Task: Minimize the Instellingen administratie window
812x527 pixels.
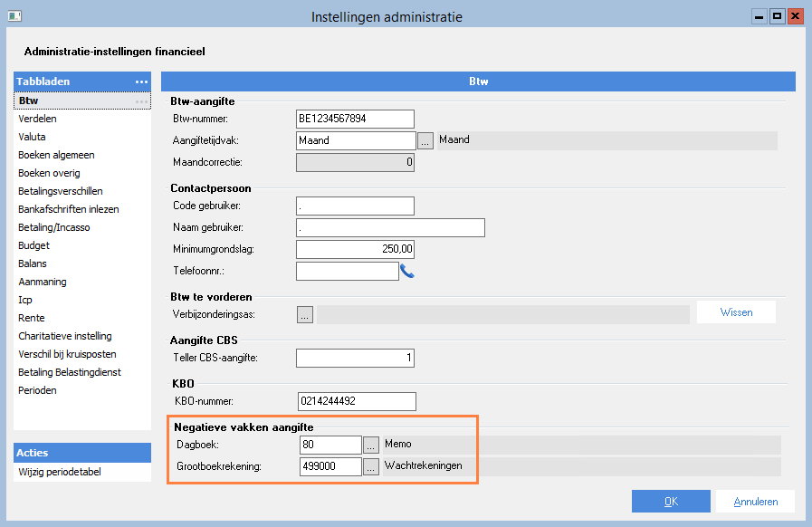Action: (x=759, y=16)
